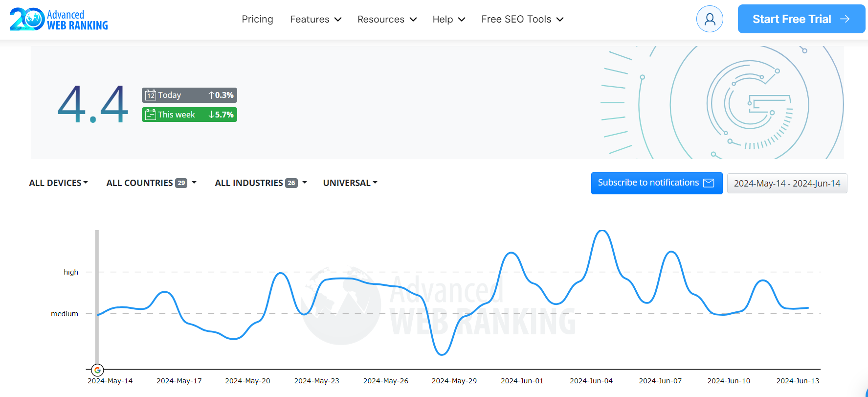Open the date range picker field
Image resolution: width=868 pixels, height=397 pixels.
coord(787,184)
